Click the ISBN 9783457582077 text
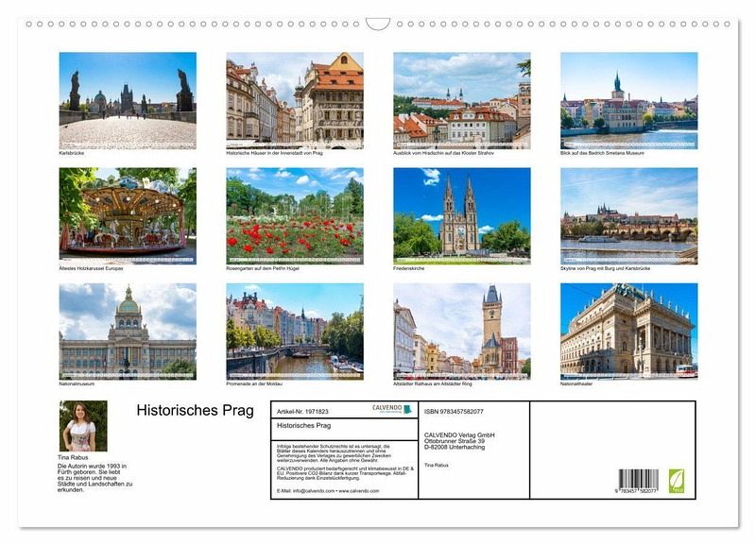The image size is (756, 545). (454, 412)
